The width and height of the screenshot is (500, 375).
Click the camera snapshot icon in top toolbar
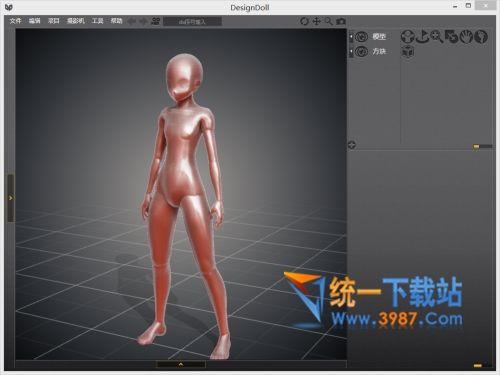341,21
